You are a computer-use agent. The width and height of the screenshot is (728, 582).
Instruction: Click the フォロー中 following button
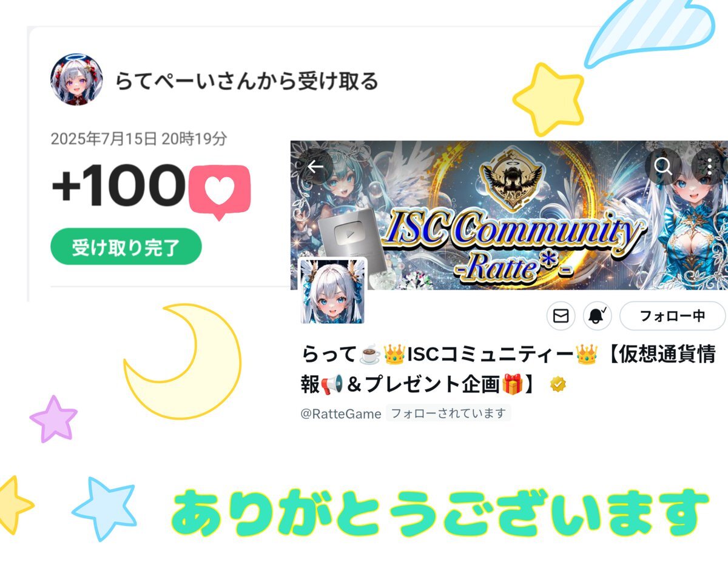tap(672, 316)
